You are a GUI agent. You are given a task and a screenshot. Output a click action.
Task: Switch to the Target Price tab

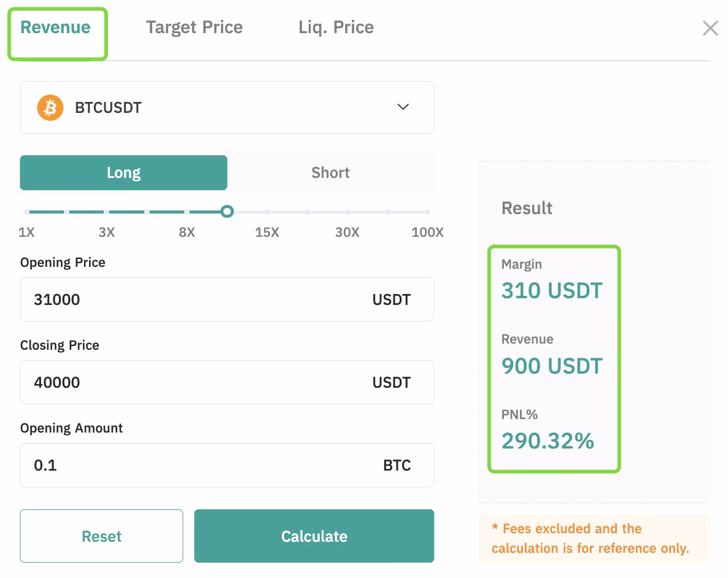click(194, 27)
